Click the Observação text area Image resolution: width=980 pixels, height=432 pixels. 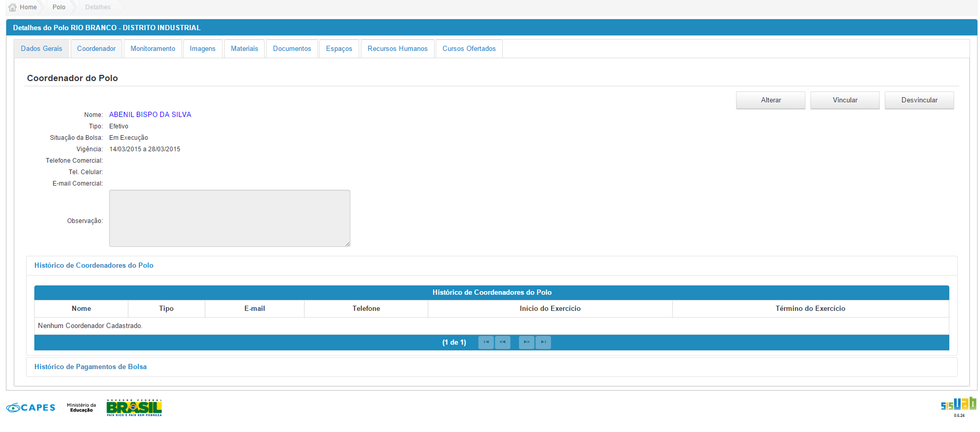[x=229, y=218]
